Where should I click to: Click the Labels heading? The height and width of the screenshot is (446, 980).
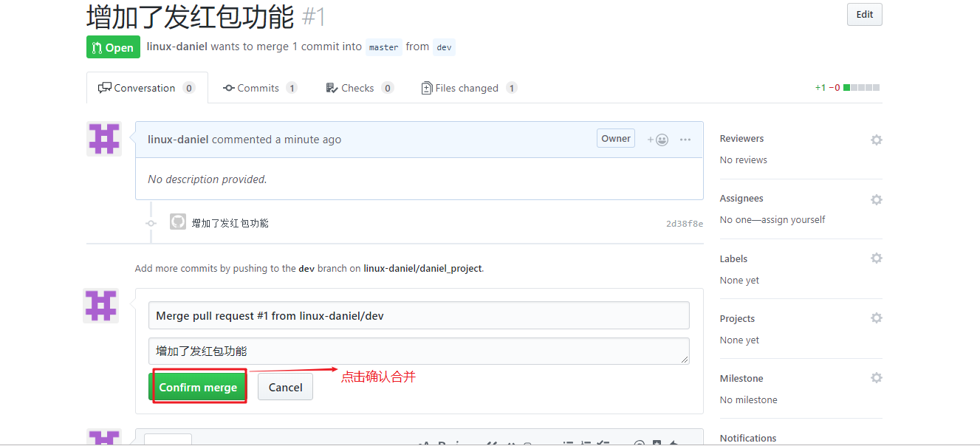733,258
